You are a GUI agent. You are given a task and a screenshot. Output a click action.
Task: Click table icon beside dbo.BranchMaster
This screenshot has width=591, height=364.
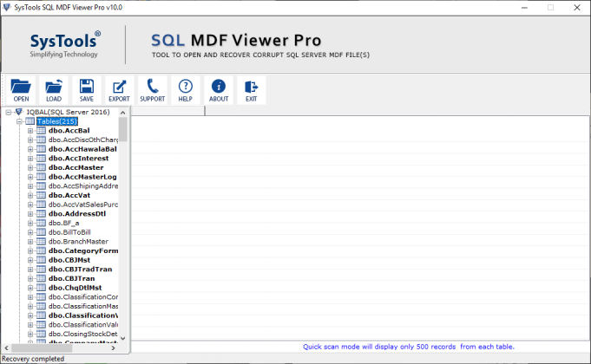click(41, 241)
